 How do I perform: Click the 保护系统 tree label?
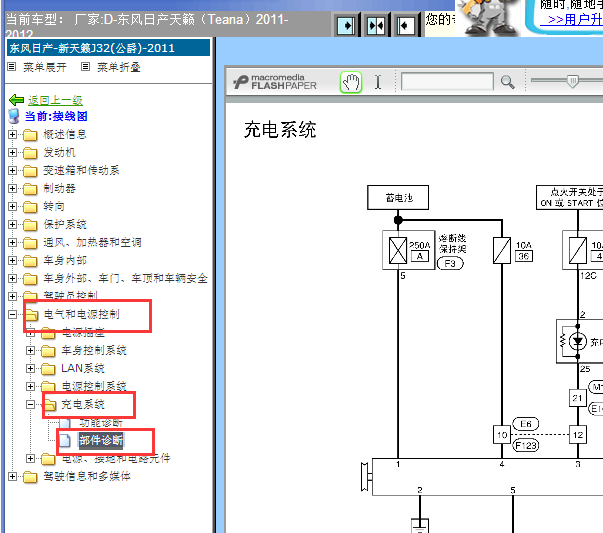coord(65,225)
